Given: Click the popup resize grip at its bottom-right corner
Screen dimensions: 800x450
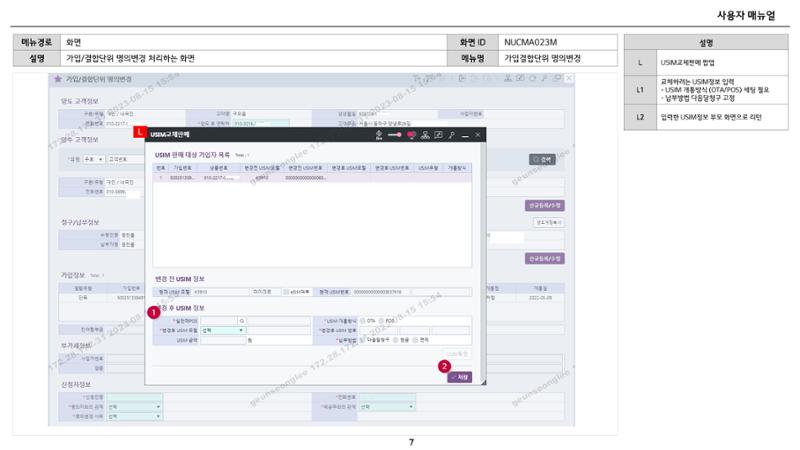Looking at the screenshot, I should point(483,382).
